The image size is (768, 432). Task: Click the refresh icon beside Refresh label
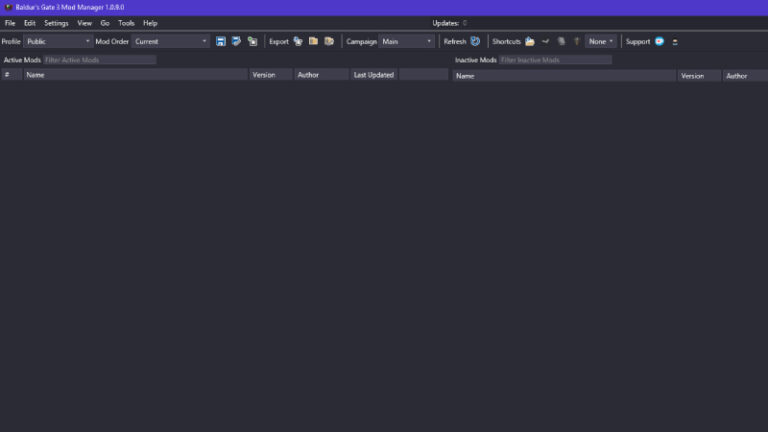point(476,41)
